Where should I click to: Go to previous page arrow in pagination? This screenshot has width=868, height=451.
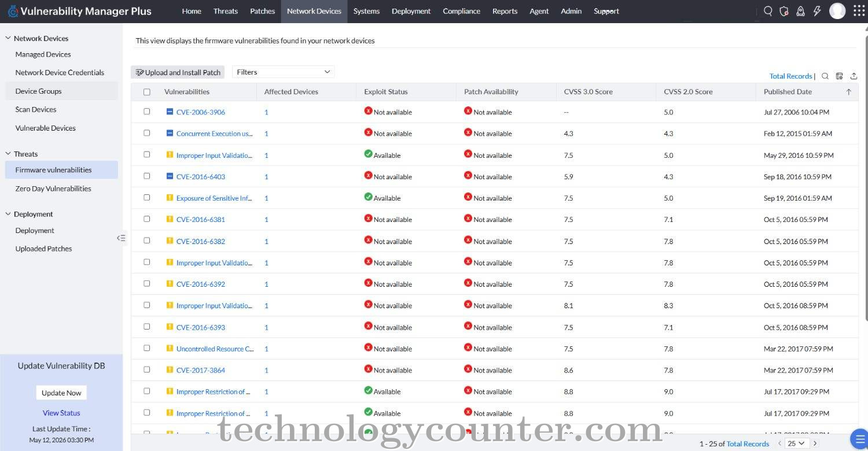779,443
